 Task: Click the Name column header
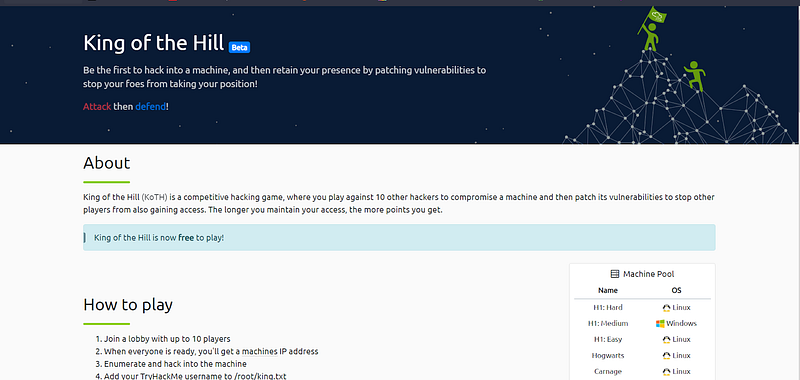pos(608,290)
